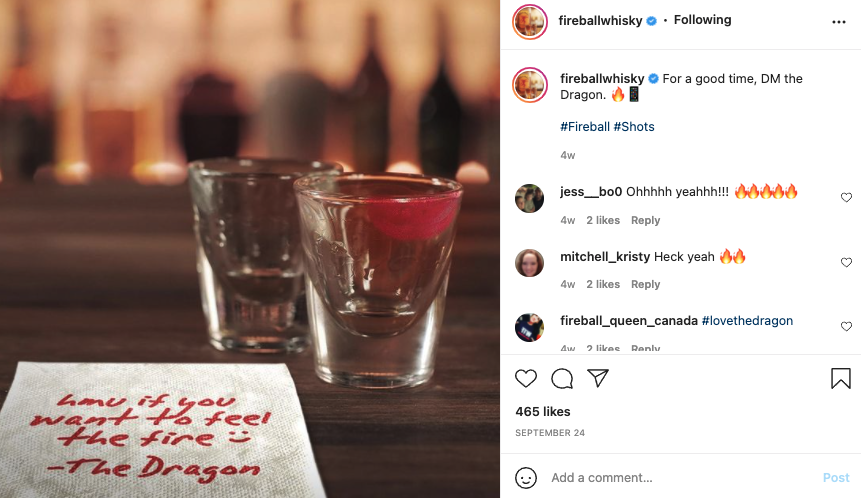
Task: Click Following to change follow status
Action: click(x=702, y=20)
